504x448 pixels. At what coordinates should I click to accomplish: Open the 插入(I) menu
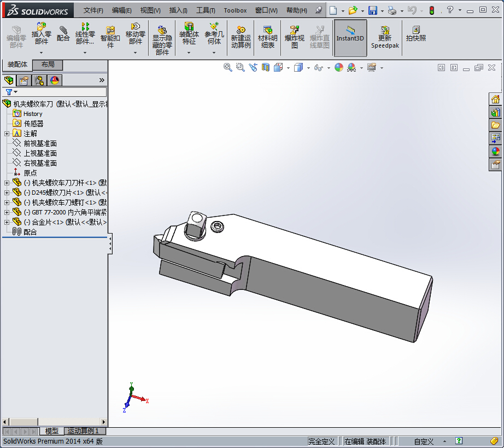(x=178, y=10)
